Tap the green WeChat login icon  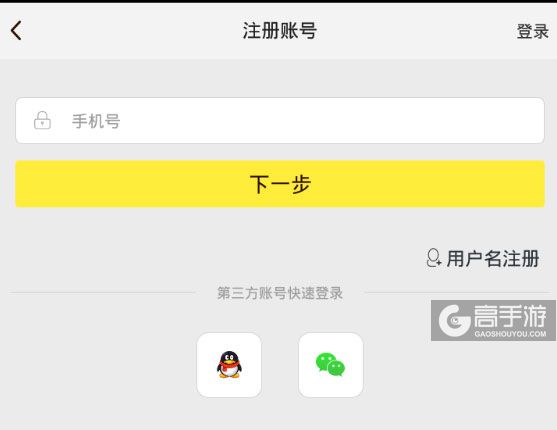(330, 364)
